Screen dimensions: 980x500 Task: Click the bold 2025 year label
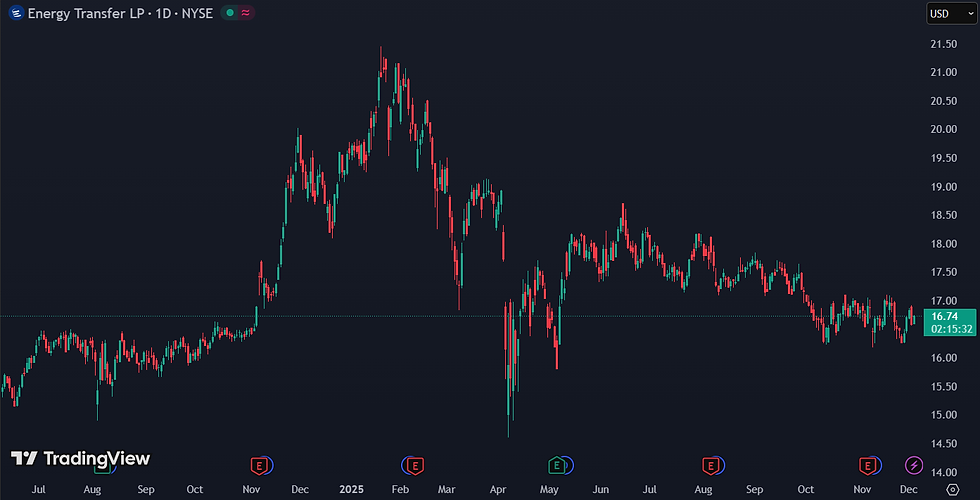[x=352, y=489]
